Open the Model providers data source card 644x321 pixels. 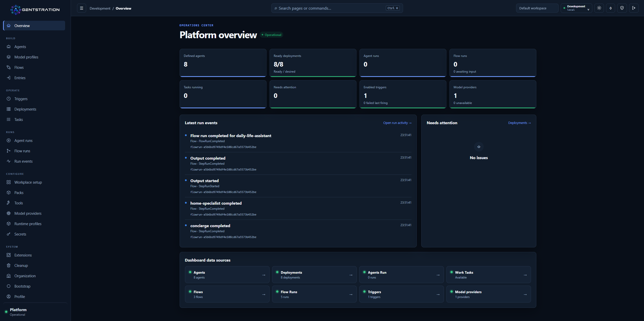488,294
